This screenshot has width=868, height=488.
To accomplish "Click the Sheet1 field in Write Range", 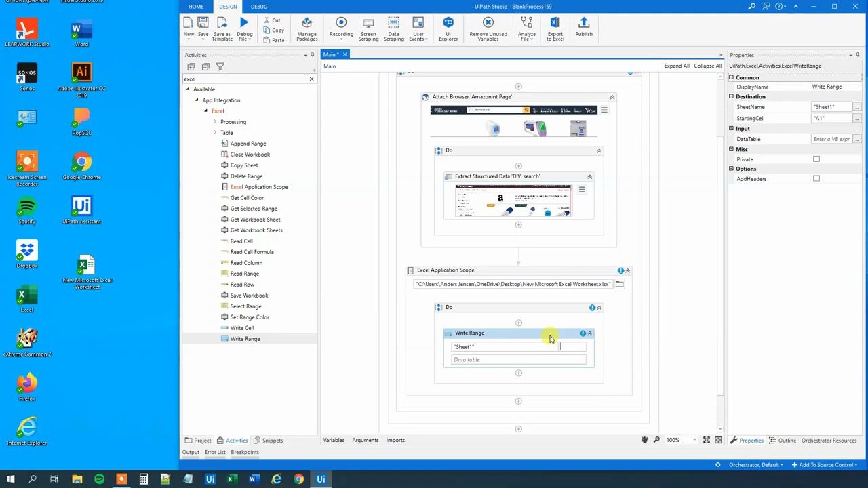I will pyautogui.click(x=505, y=347).
